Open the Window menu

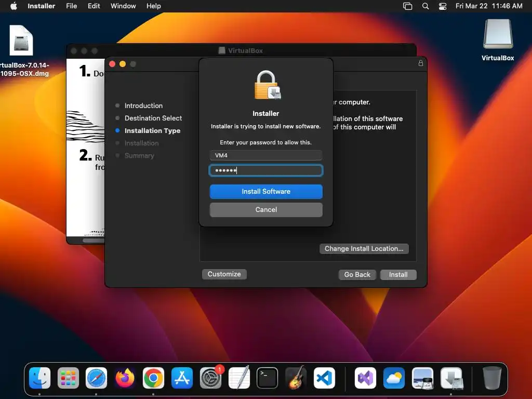(x=123, y=6)
